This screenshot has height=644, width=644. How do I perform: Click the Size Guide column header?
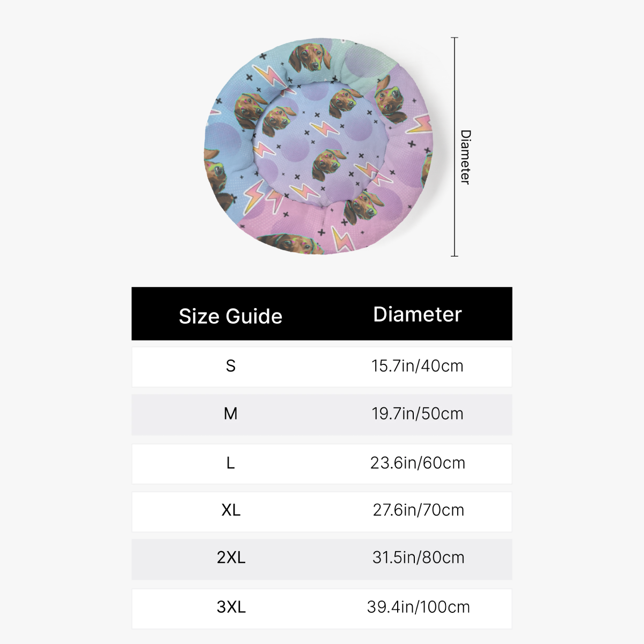[x=231, y=316]
